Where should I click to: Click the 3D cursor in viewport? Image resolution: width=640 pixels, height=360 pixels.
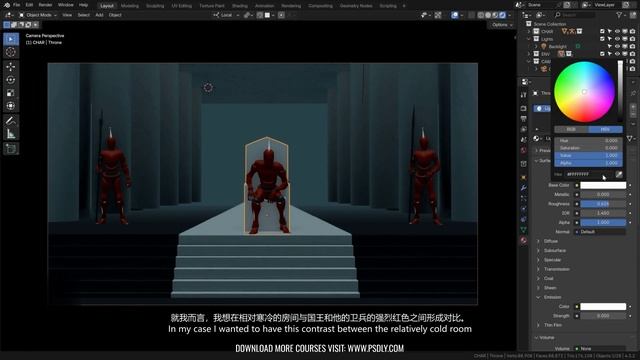[208, 87]
